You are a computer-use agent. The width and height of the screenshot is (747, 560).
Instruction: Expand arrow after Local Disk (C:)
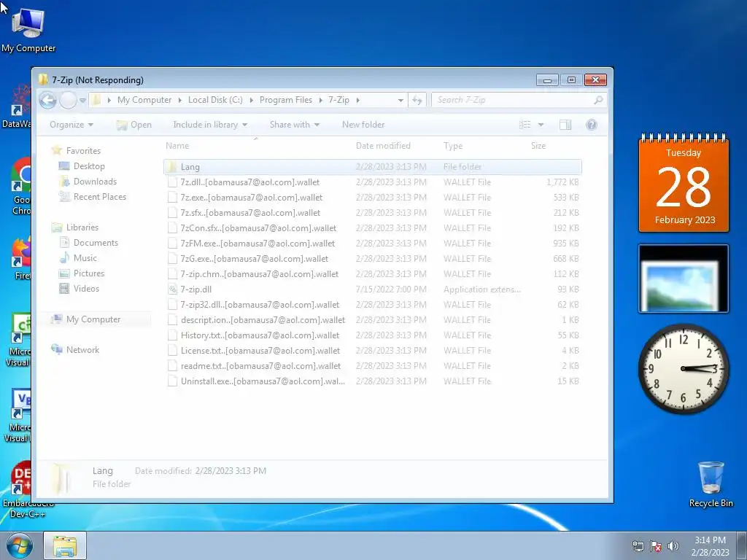point(251,100)
